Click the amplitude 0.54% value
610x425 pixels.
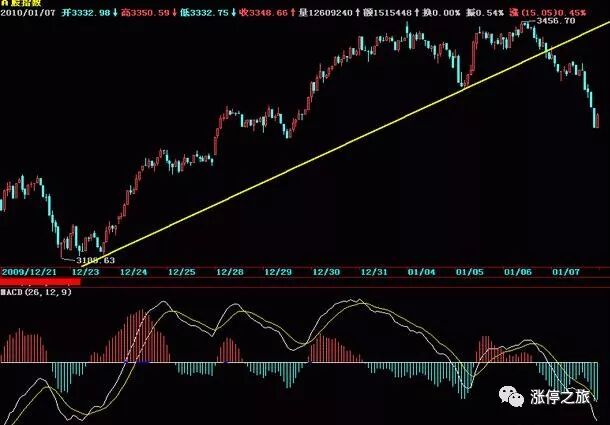pyautogui.click(x=489, y=13)
